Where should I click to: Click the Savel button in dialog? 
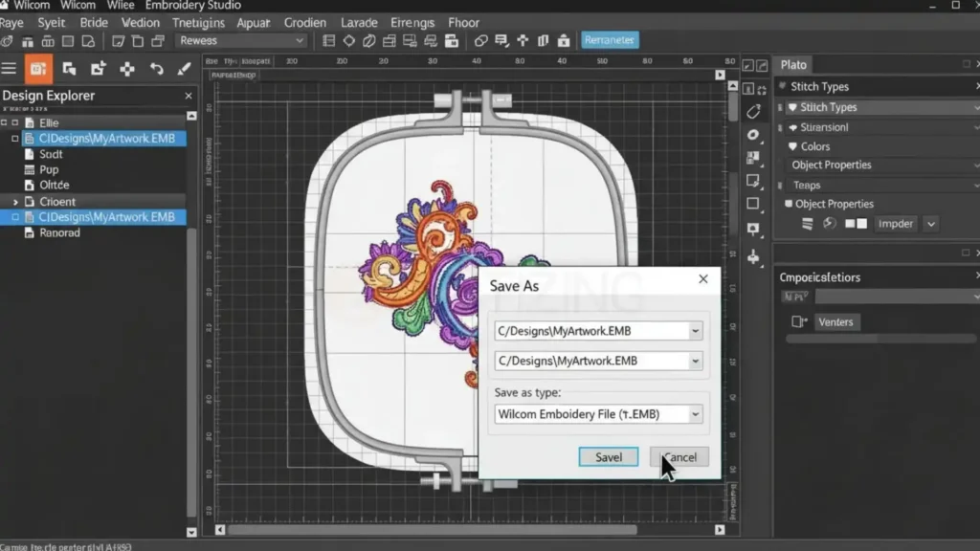tap(608, 457)
